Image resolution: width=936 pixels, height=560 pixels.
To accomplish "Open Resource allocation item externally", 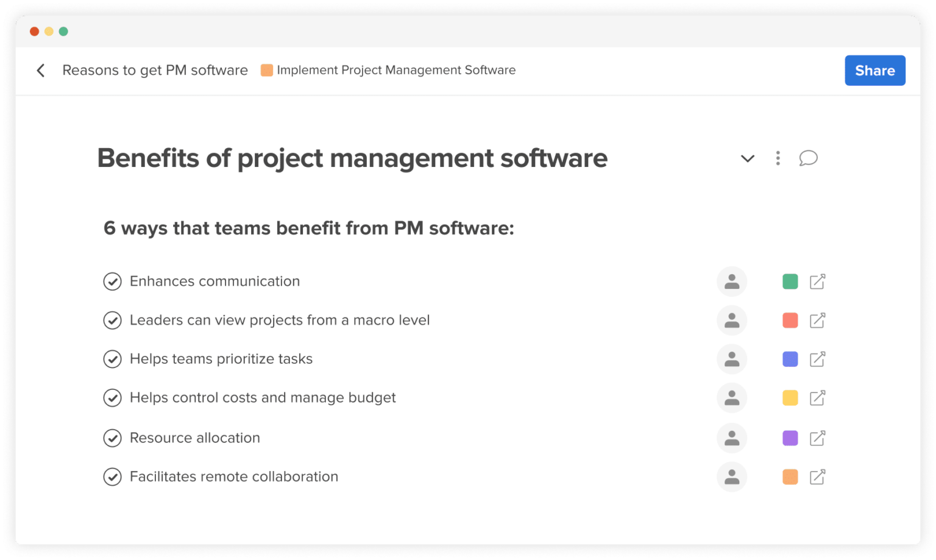I will [817, 438].
